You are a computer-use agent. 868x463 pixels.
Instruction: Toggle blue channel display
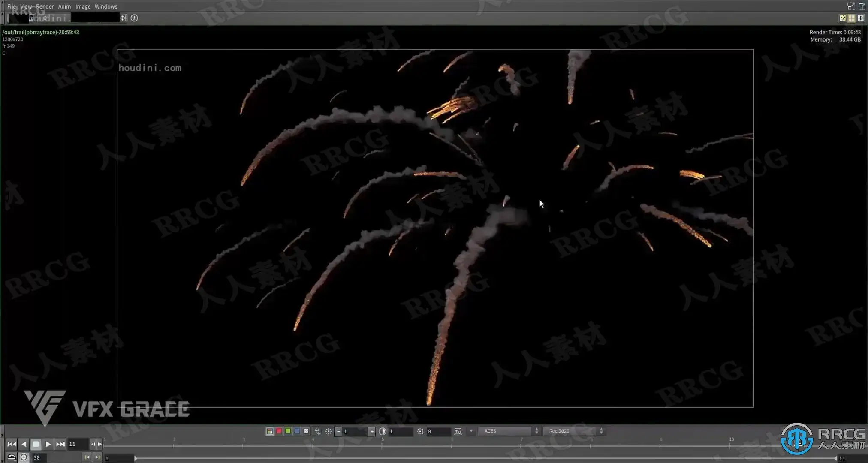(x=297, y=431)
